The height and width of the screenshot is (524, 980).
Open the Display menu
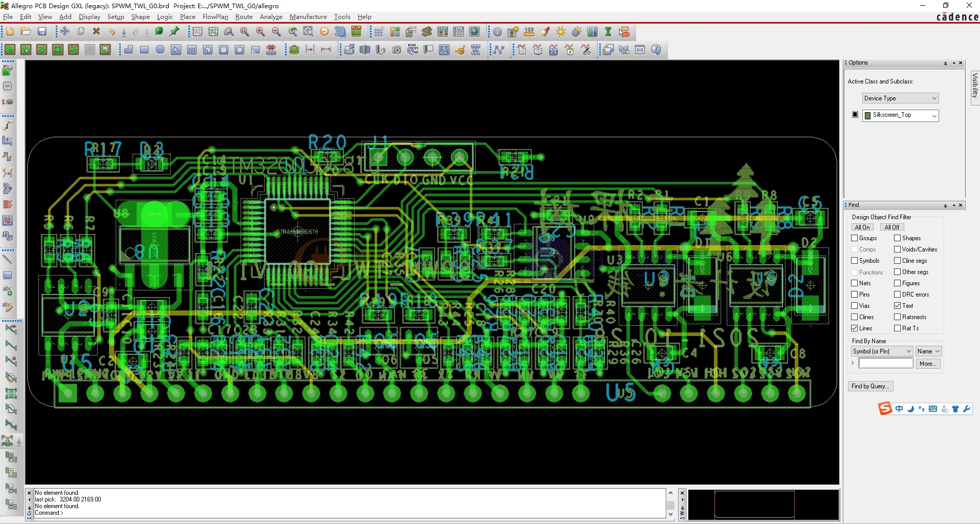(90, 17)
